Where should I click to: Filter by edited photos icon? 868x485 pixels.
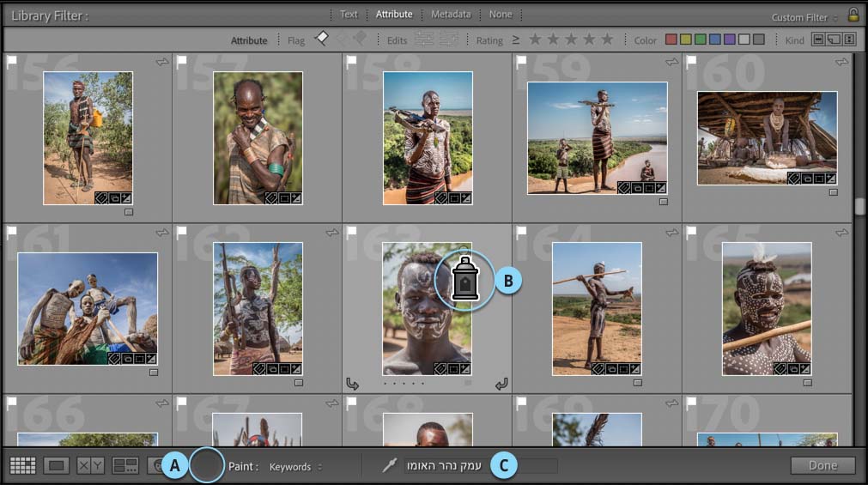[x=425, y=39]
